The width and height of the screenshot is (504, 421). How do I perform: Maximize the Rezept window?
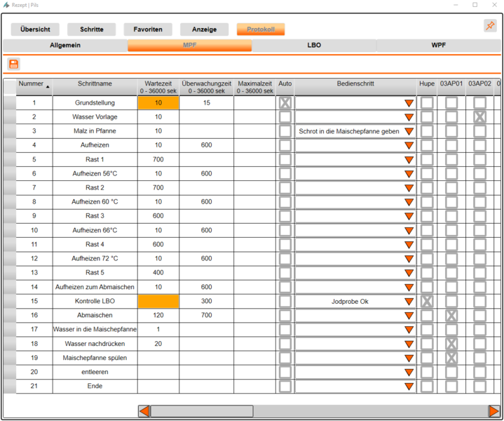[x=475, y=5]
